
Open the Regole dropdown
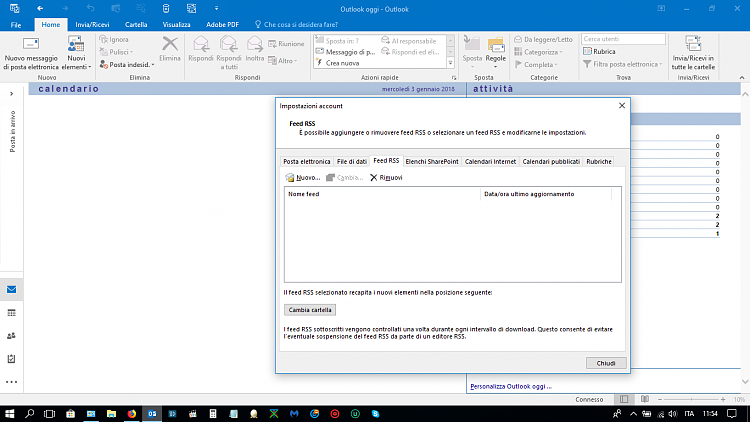(x=496, y=53)
